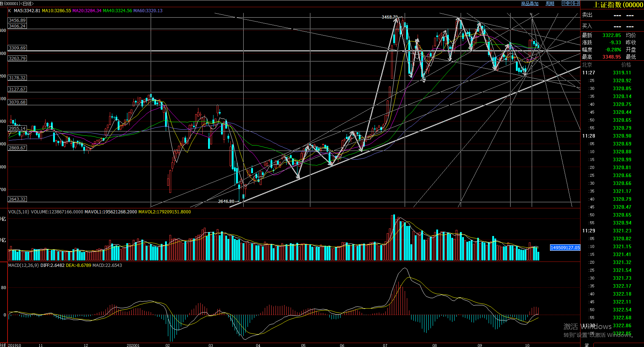Click the MA60 indicator label
644x347 pixels.
[148, 11]
